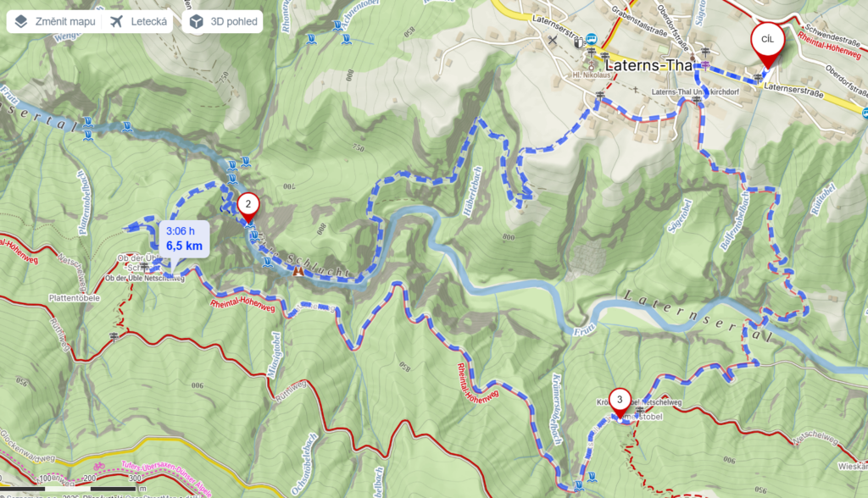Click the Laterns-Tha town label

648,65
